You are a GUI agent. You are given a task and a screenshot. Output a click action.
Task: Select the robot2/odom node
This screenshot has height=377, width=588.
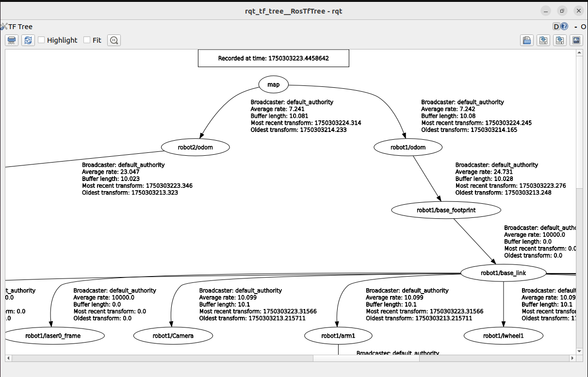pos(195,147)
